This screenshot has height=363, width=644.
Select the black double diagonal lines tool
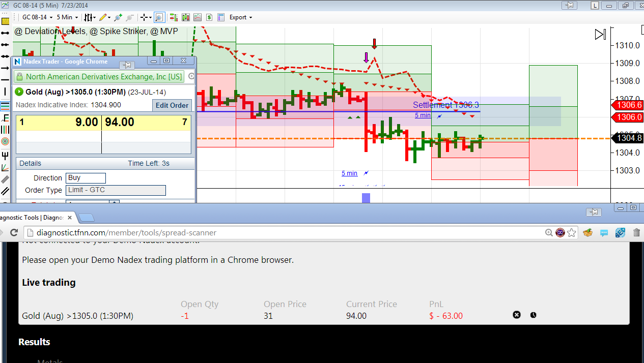click(x=5, y=191)
